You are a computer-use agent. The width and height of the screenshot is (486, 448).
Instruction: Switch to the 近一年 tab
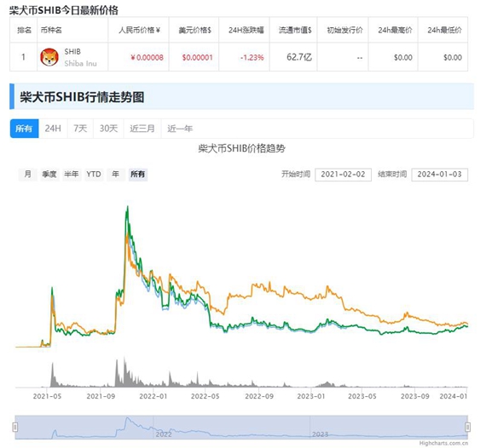tap(180, 129)
